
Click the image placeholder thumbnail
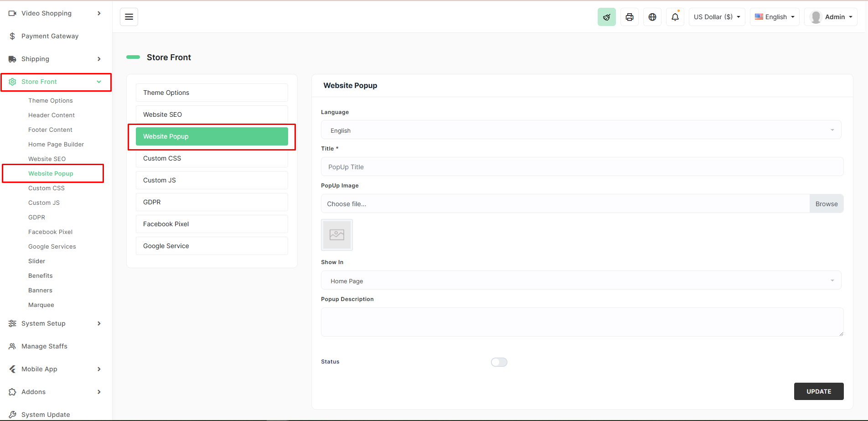click(x=336, y=235)
